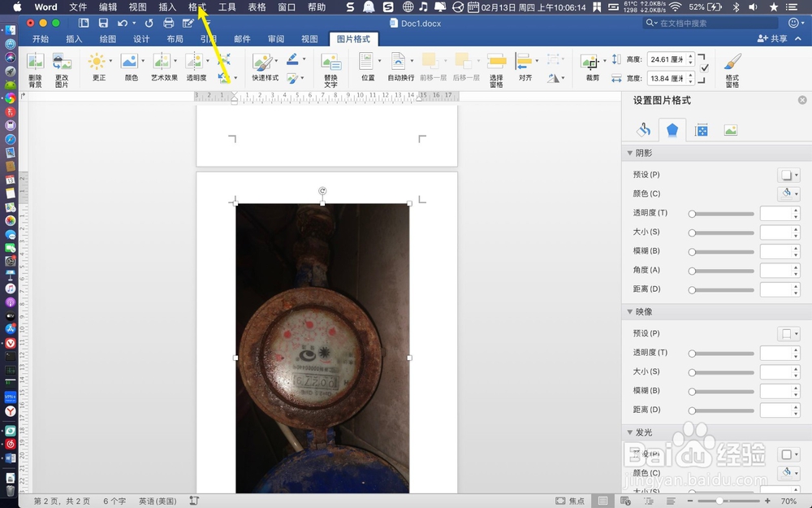Open the 格式 menu in menu bar
The height and width of the screenshot is (508, 812).
pyautogui.click(x=197, y=7)
